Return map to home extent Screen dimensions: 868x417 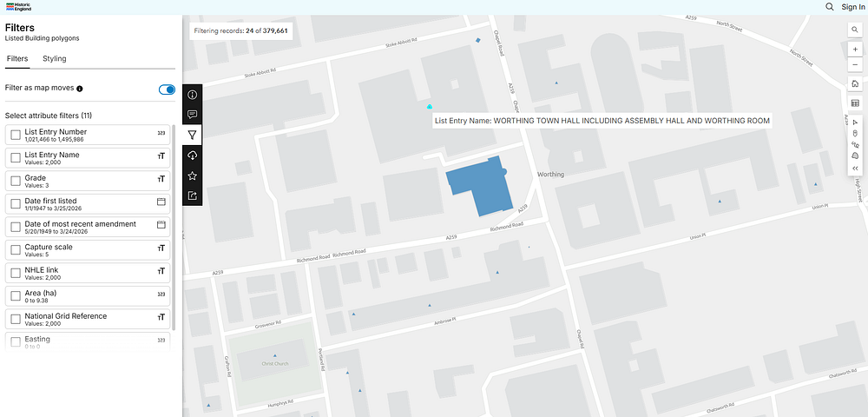855,84
